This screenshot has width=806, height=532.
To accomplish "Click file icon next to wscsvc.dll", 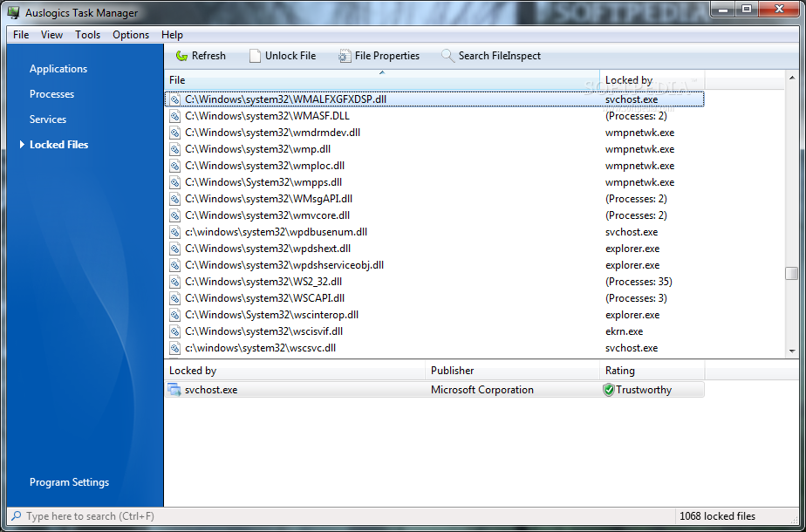I will [175, 348].
